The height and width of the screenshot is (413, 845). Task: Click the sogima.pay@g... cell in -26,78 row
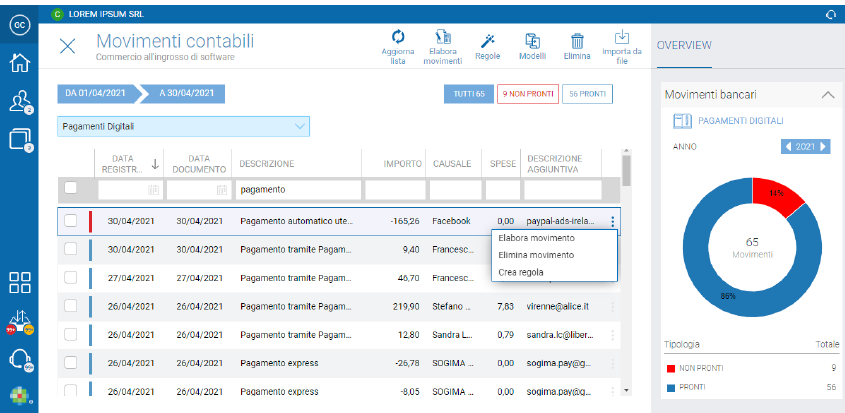[x=560, y=363]
